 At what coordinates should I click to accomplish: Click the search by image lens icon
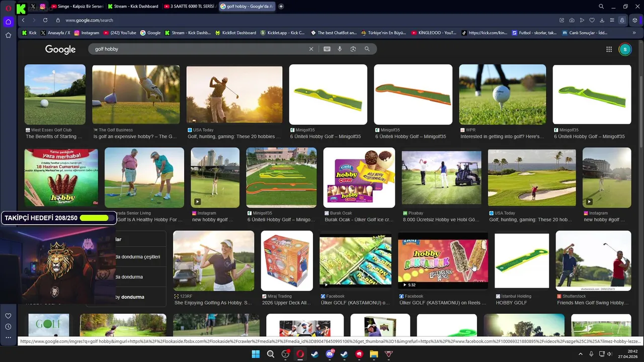click(353, 49)
